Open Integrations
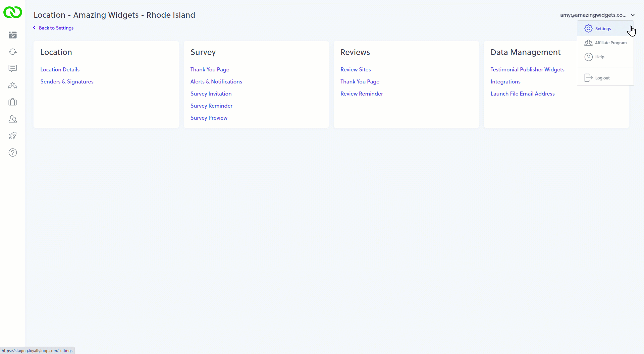Screen dimensions: 644x354 point(505,81)
